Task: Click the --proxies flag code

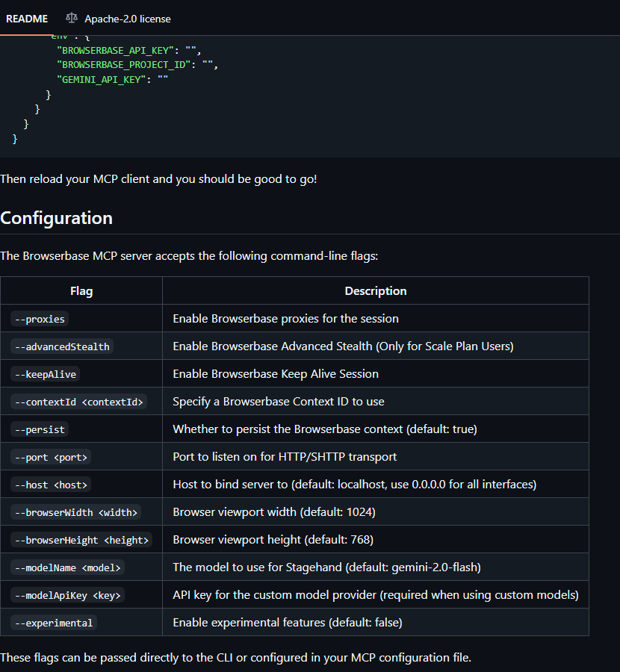Action: pos(40,319)
